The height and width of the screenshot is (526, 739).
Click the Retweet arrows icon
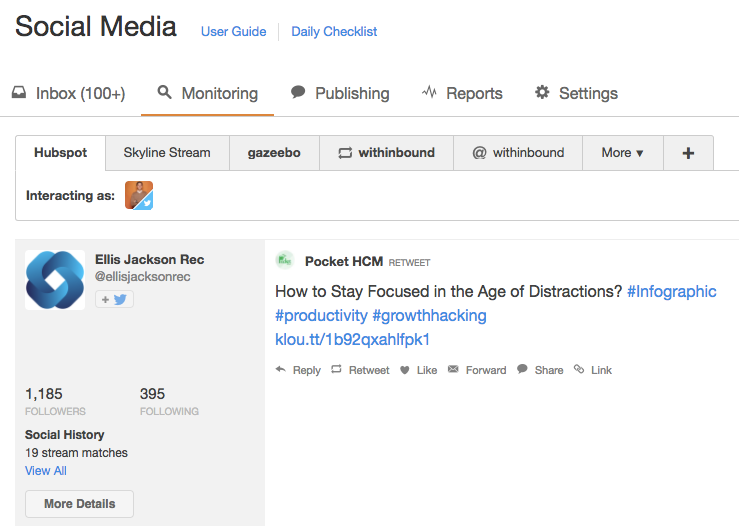pos(336,369)
